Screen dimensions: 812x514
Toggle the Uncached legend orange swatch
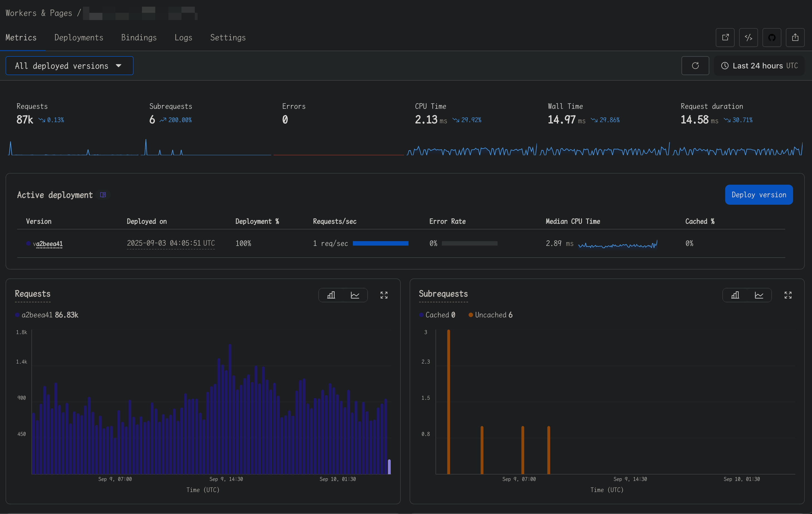pos(471,315)
